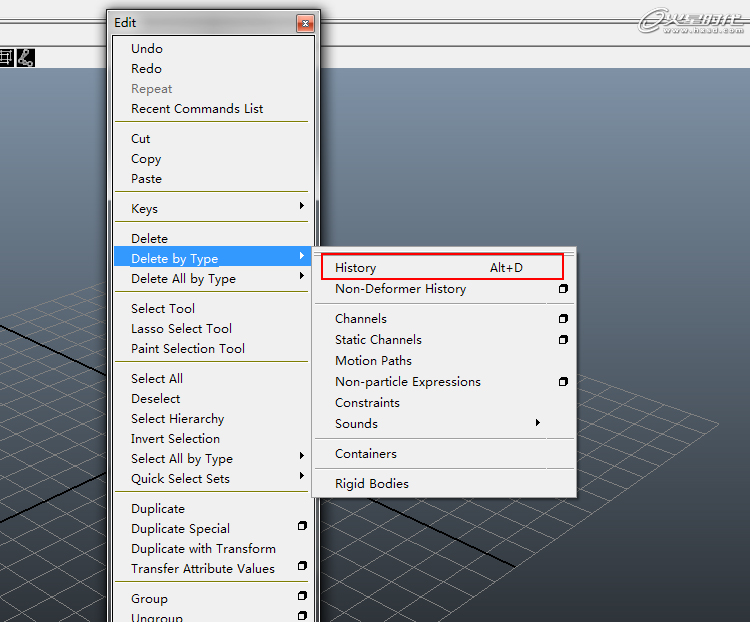Choose Channels in Delete by Type
The image size is (750, 622).
click(361, 319)
